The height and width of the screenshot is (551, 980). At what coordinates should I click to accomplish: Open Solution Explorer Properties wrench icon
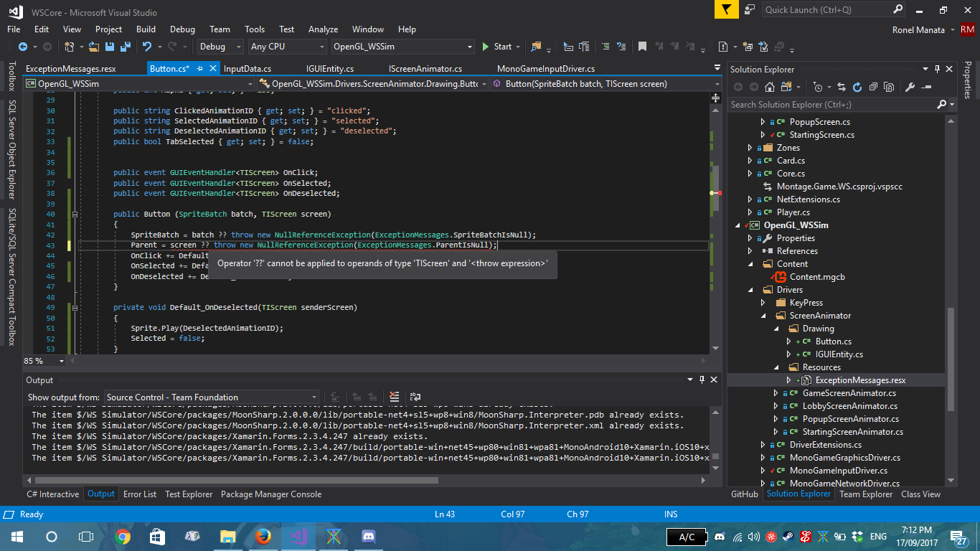coord(910,86)
